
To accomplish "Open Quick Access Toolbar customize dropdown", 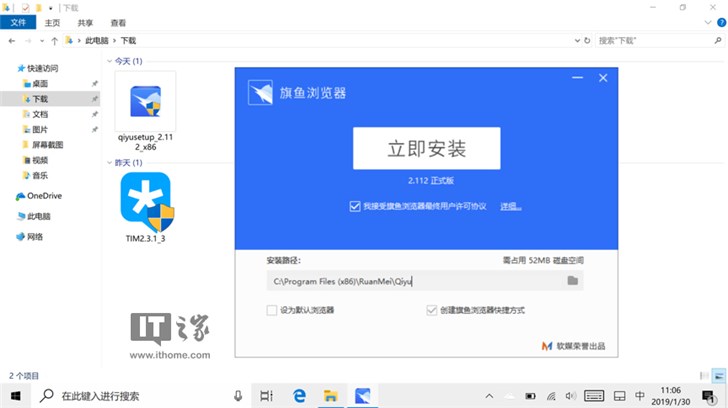I will coord(51,8).
